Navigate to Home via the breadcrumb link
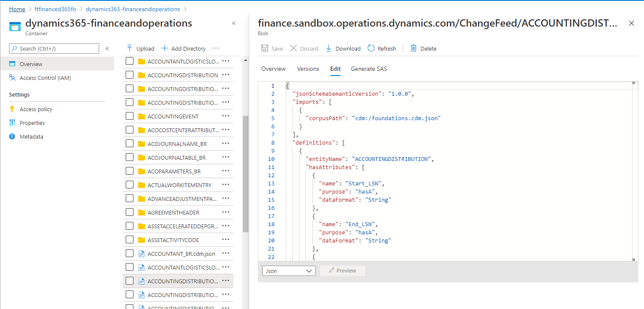This screenshot has width=644, height=309. click(x=17, y=9)
